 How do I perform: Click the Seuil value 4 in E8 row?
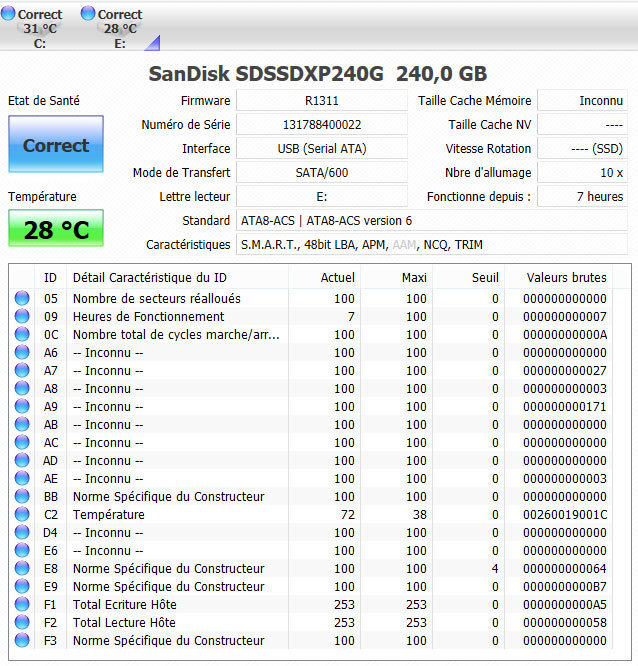495,568
